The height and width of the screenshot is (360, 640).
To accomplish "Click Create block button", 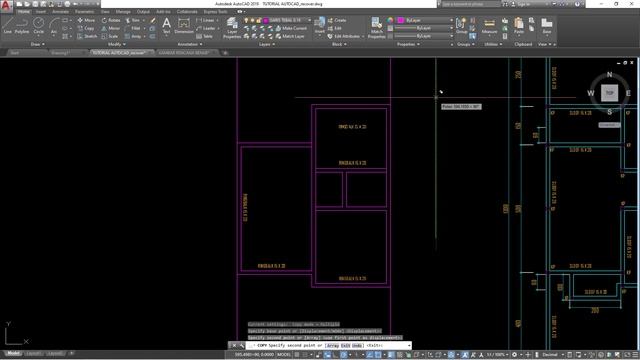I will (x=337, y=20).
